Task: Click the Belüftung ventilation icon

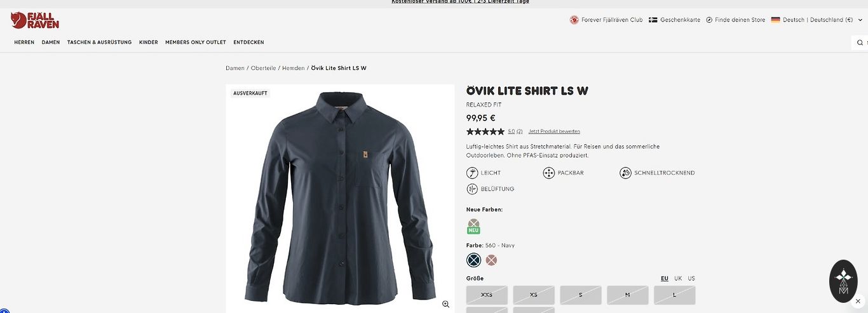Action: [x=472, y=189]
